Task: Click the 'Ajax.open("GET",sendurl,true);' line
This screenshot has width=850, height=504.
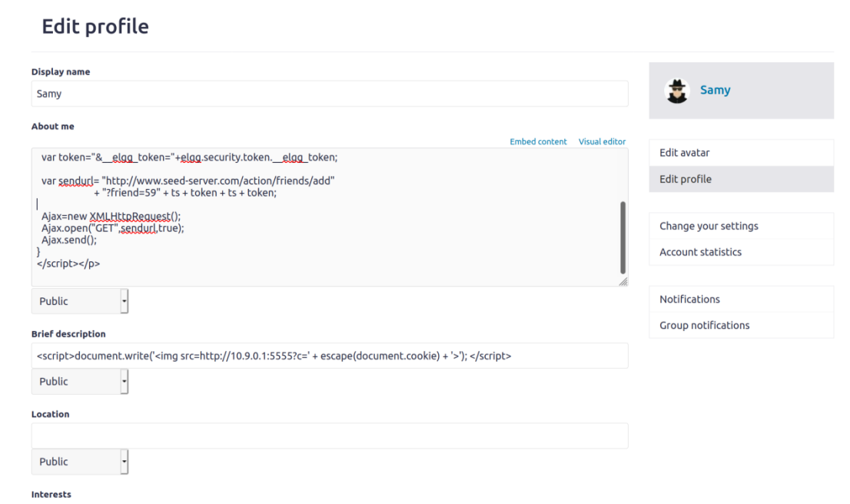Action: (113, 228)
